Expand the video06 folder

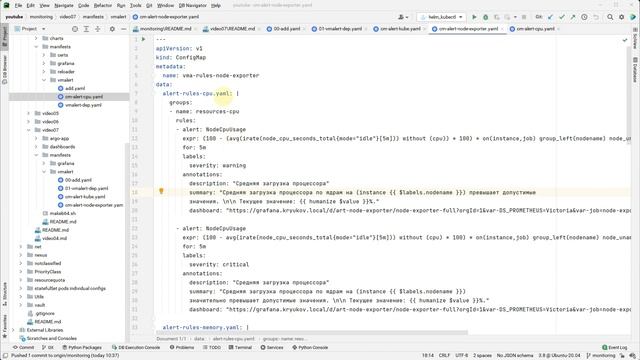(x=29, y=122)
